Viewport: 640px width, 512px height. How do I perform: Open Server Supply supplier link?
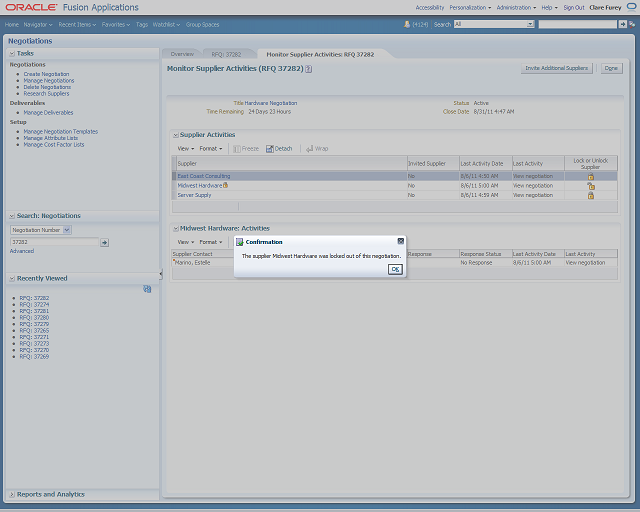pyautogui.click(x=194, y=195)
